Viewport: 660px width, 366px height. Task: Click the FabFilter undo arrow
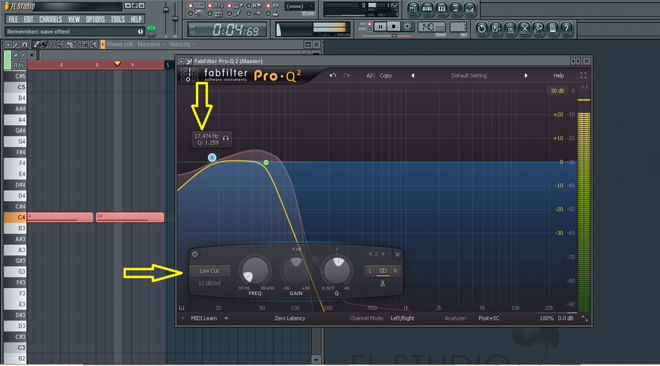[x=333, y=76]
